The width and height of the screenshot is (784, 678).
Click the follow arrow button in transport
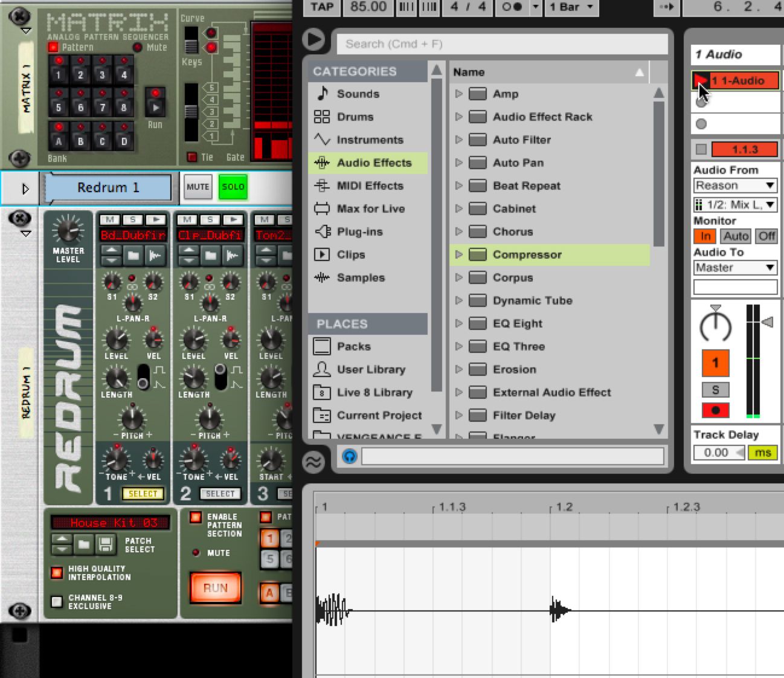(666, 7)
